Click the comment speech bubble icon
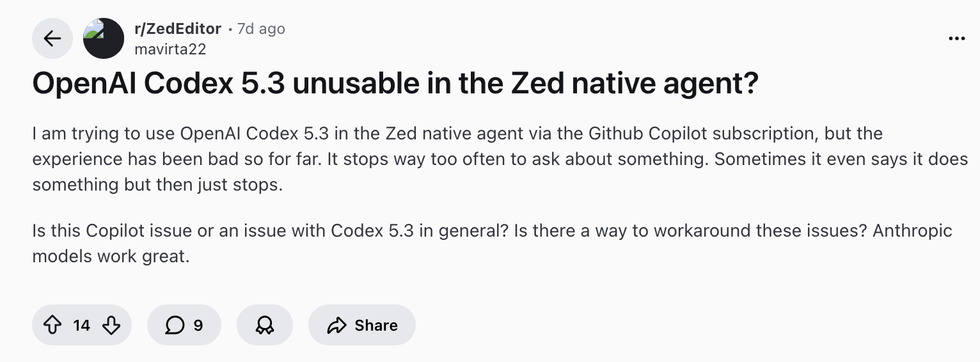The height and width of the screenshot is (362, 980). click(174, 326)
